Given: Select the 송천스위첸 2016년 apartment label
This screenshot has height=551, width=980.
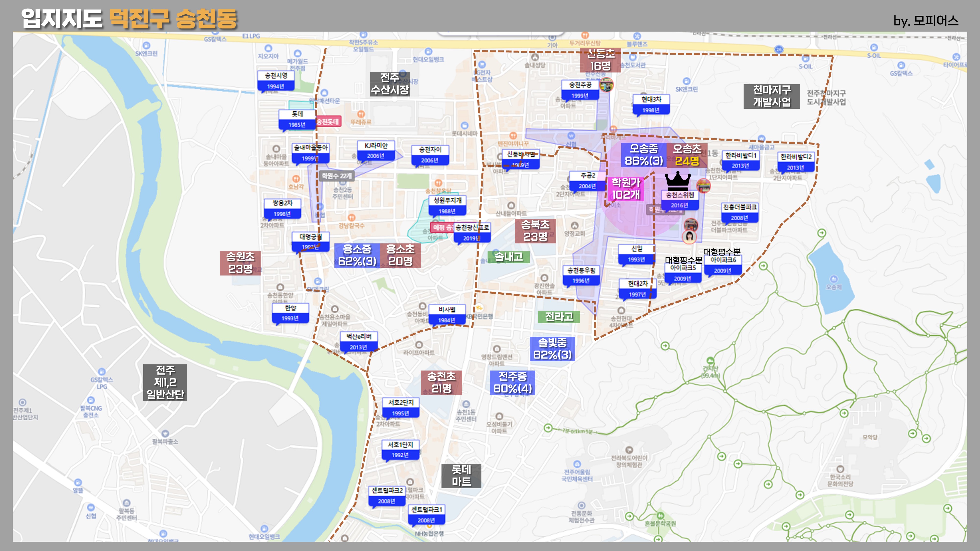Looking at the screenshot, I should click(x=680, y=200).
